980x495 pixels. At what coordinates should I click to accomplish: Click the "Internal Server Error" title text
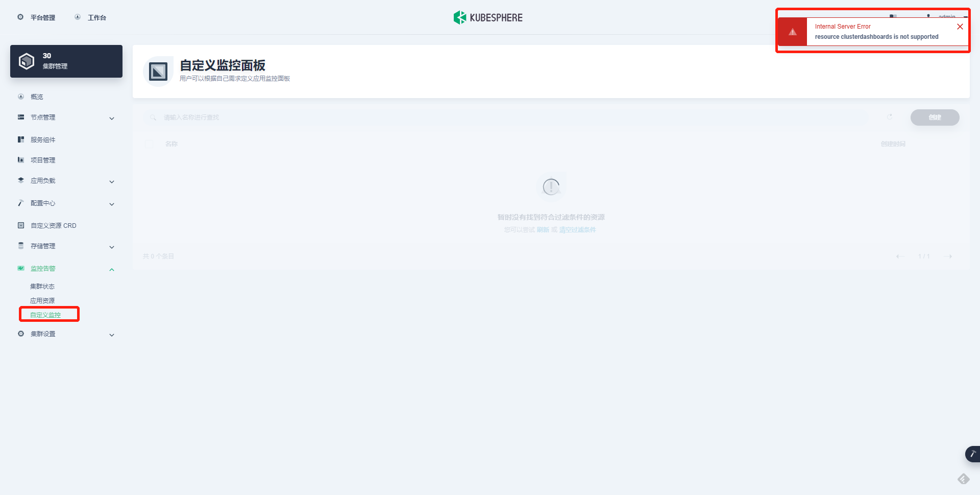[843, 27]
